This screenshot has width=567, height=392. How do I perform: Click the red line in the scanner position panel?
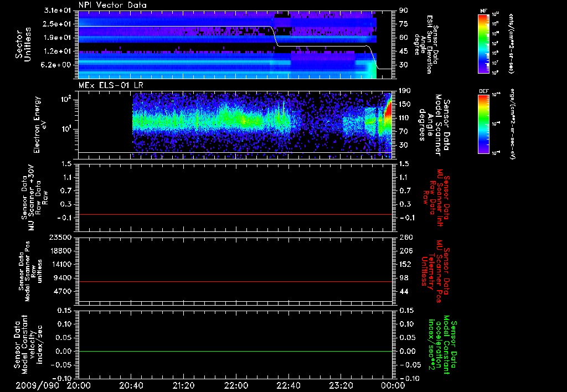point(235,281)
